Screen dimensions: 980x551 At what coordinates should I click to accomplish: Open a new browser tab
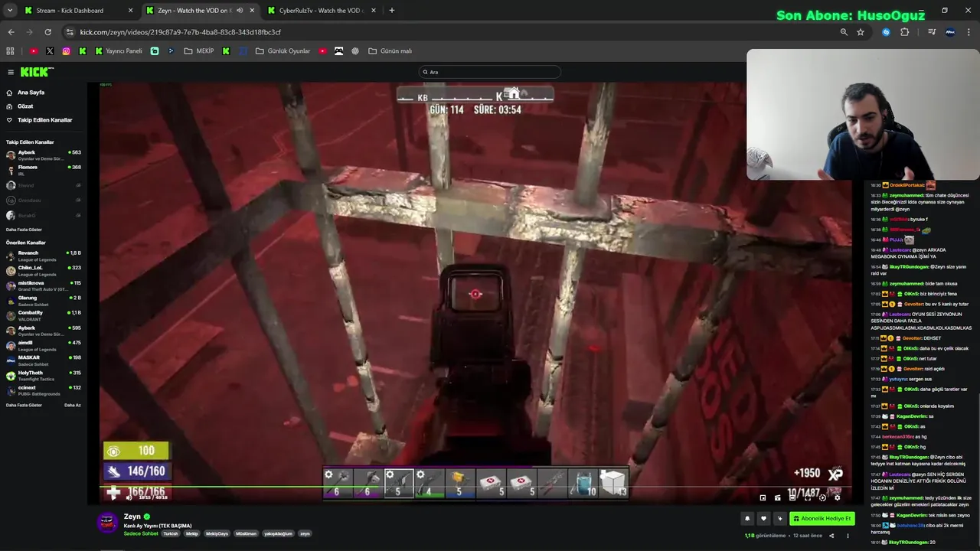click(x=392, y=11)
